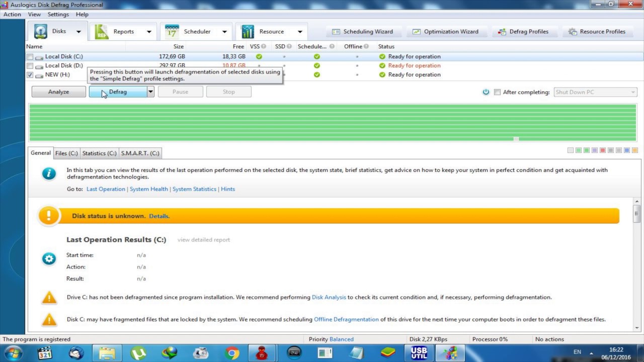Click the purple legend color swatch

595,150
